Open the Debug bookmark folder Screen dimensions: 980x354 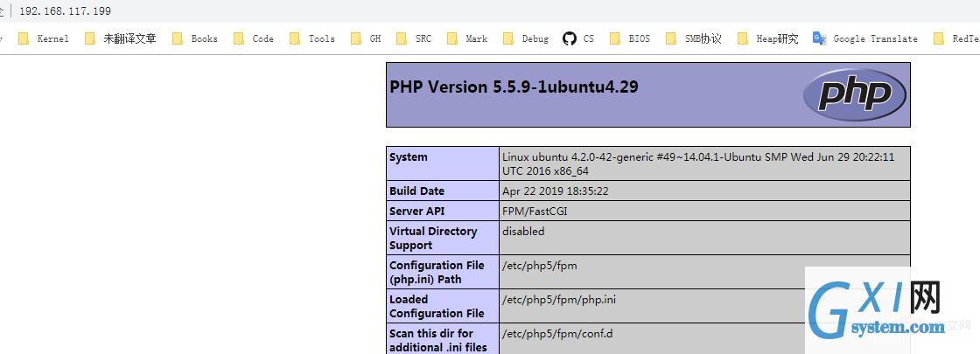click(x=526, y=38)
